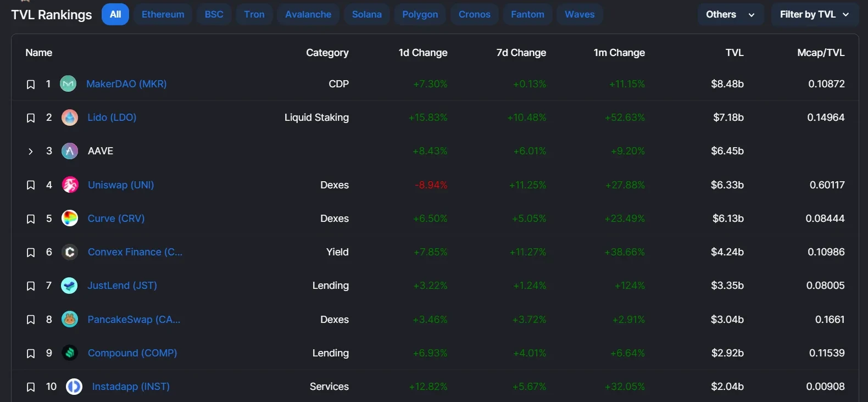Bookmark PancakeSwap
The height and width of the screenshot is (402, 868).
click(x=31, y=320)
